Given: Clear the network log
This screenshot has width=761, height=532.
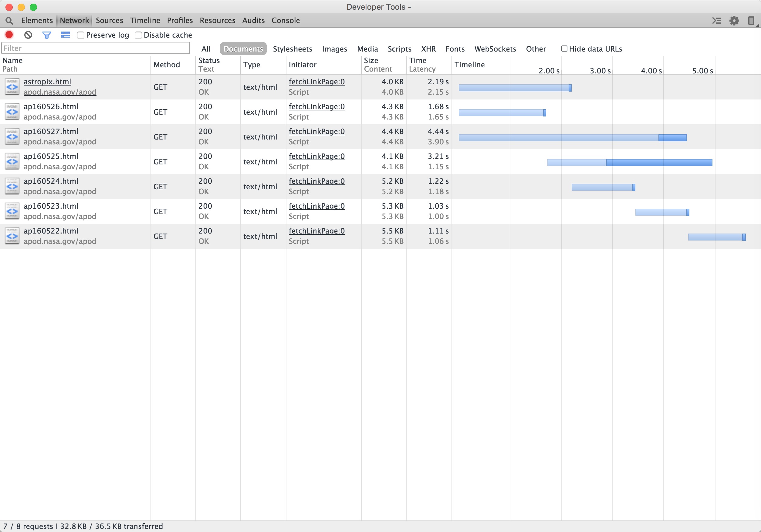Looking at the screenshot, I should coord(28,35).
